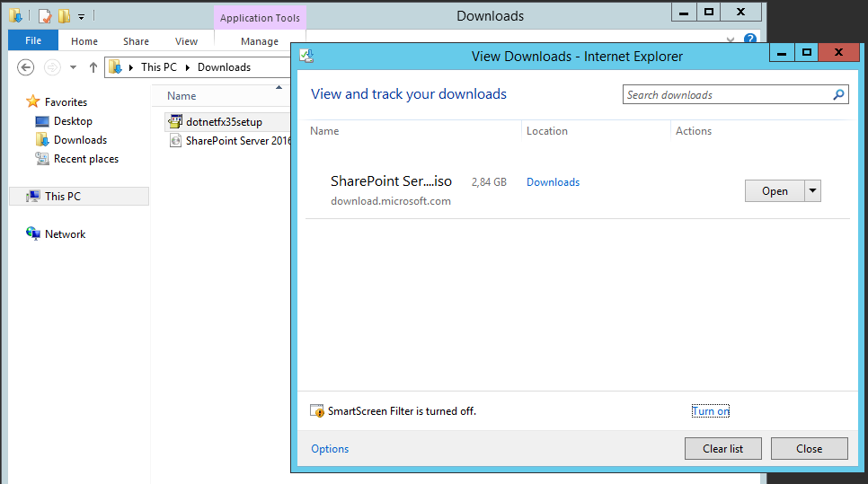
Task: Click the SharePoint Server ISO file icon
Action: click(175, 140)
